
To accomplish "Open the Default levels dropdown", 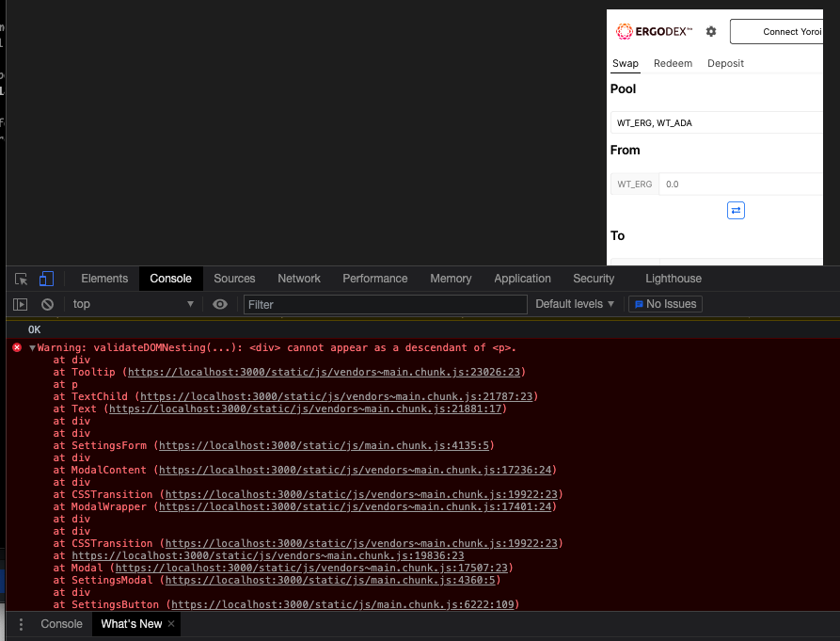I will 575,304.
